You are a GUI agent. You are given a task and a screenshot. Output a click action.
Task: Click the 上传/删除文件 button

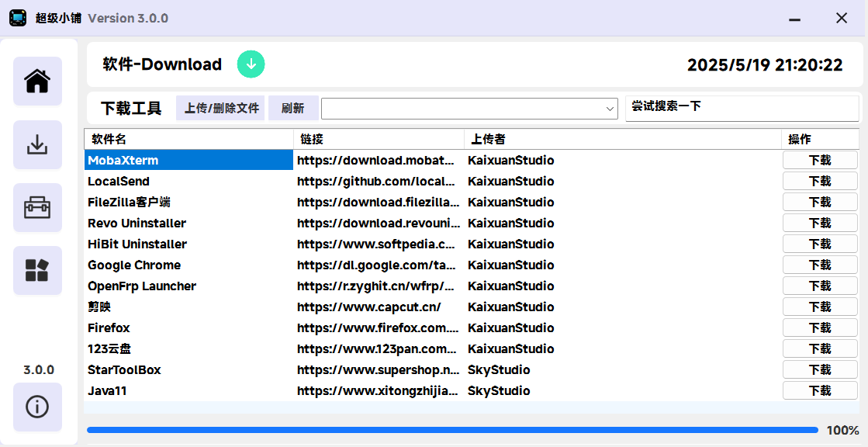point(221,108)
